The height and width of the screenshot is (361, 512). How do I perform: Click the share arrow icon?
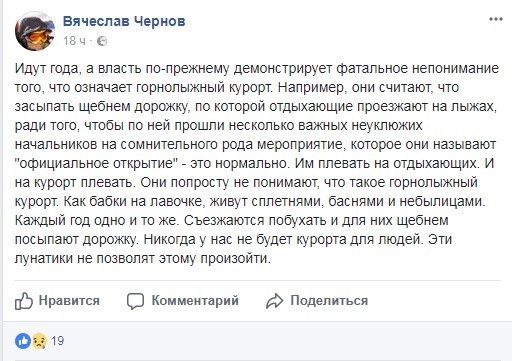(274, 301)
